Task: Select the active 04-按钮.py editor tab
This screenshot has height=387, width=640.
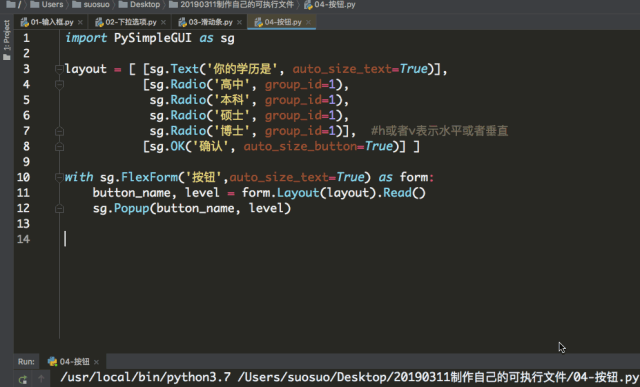Action: click(282, 22)
